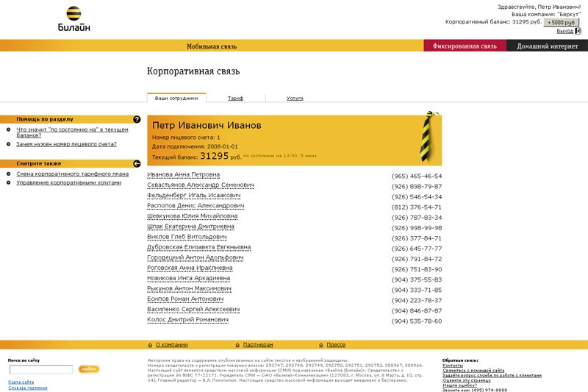
Task: Click the home icon before Прессе
Action: point(321,345)
